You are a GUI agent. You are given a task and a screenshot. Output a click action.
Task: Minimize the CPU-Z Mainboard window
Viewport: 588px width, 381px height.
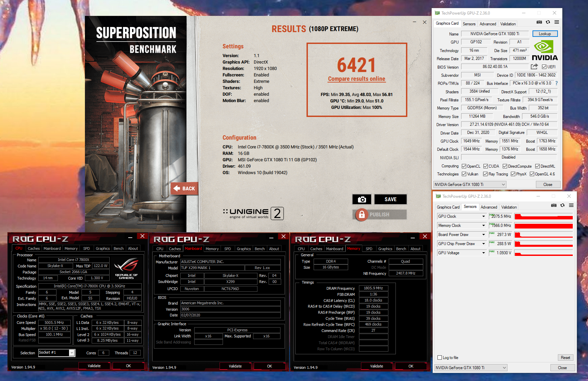coord(271,238)
